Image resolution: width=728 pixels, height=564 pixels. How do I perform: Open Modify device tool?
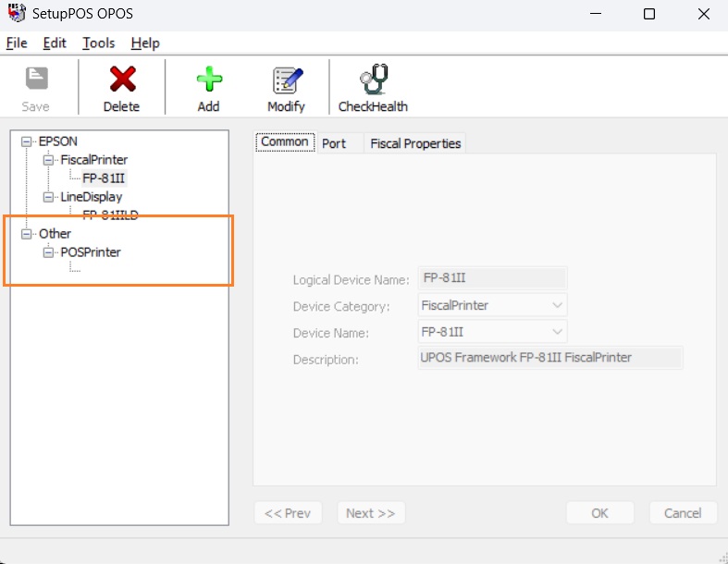286,88
